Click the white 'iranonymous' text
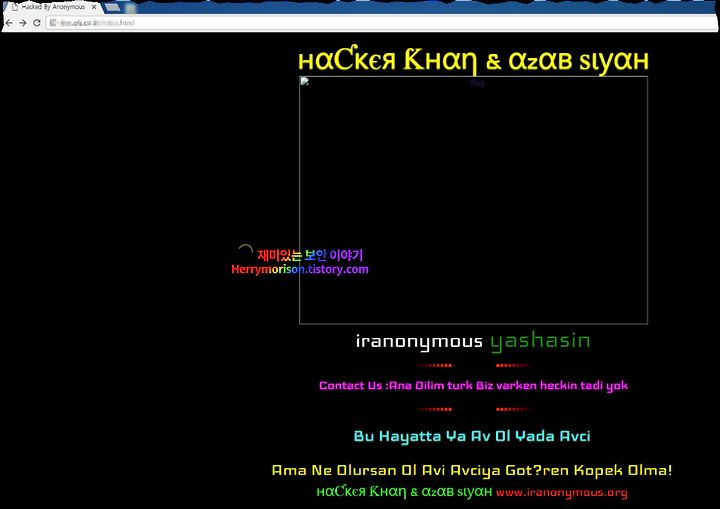Image resolution: width=720 pixels, height=509 pixels. [x=419, y=341]
